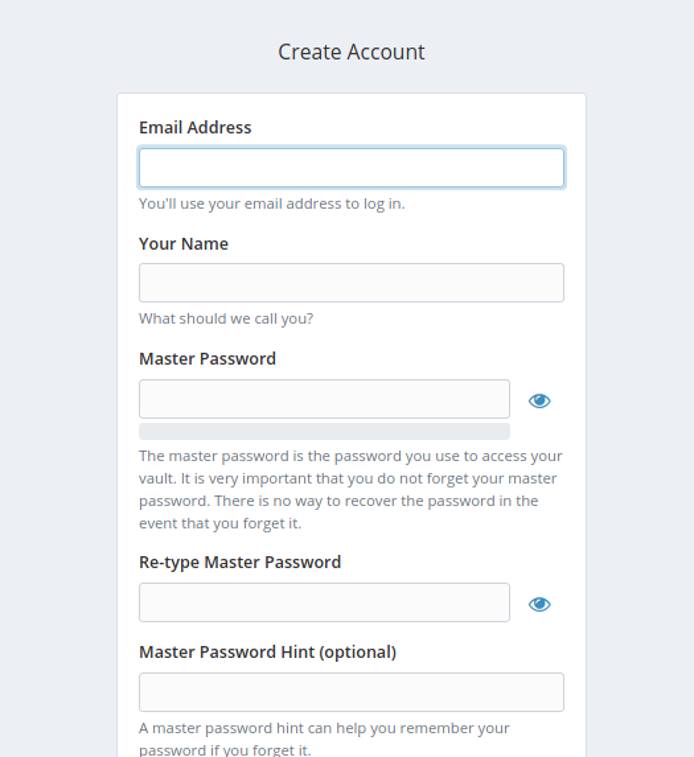Select the Master Password input field
Image resolution: width=694 pixels, height=757 pixels.
(324, 399)
